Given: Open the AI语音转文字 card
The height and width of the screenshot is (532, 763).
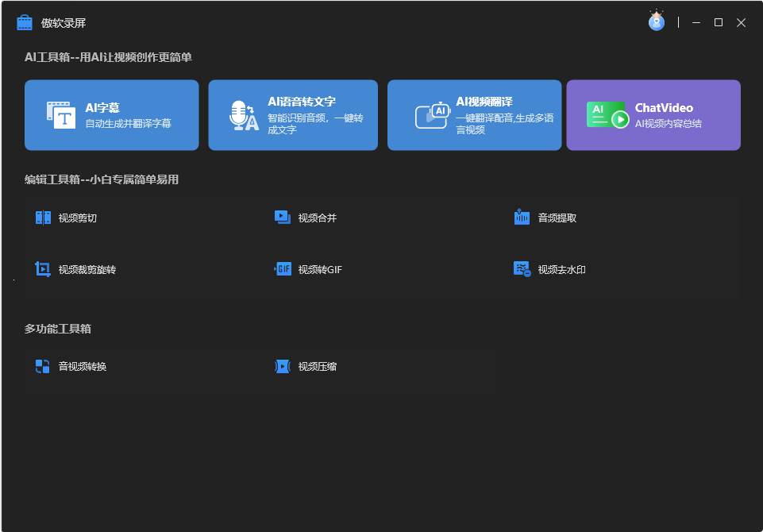Looking at the screenshot, I should (293, 115).
